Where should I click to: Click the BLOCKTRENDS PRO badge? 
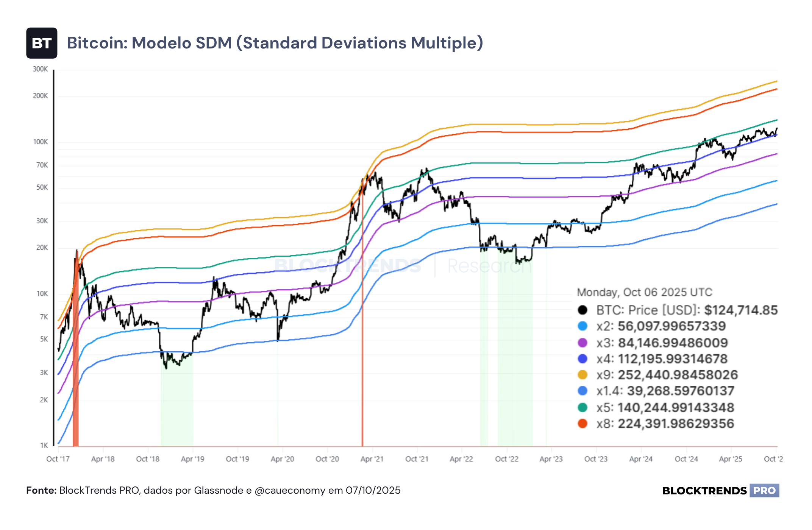[x=721, y=491]
